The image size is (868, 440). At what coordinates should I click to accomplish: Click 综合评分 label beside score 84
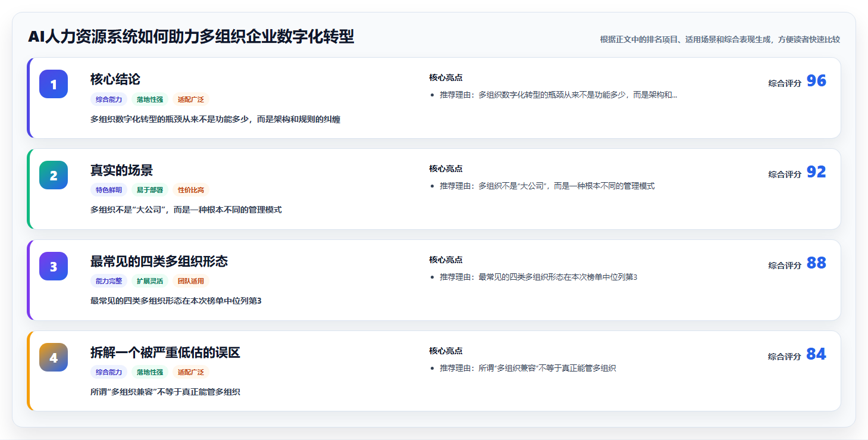tap(785, 357)
